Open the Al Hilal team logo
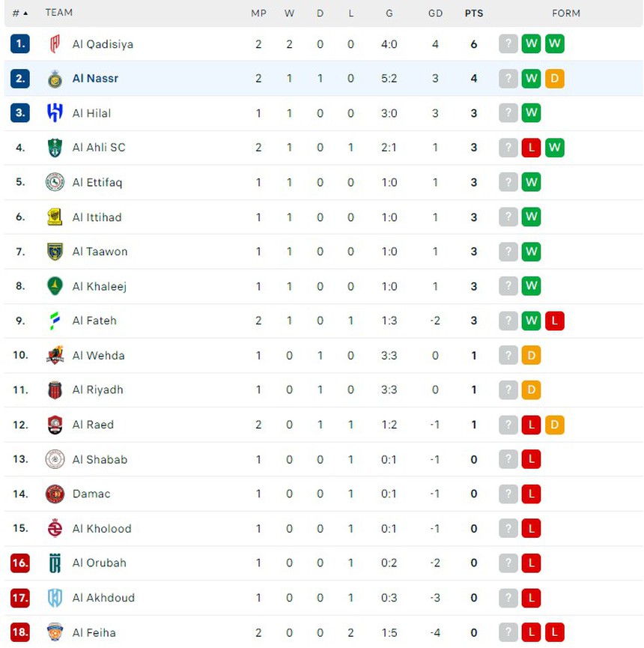This screenshot has width=644, height=648. point(55,113)
